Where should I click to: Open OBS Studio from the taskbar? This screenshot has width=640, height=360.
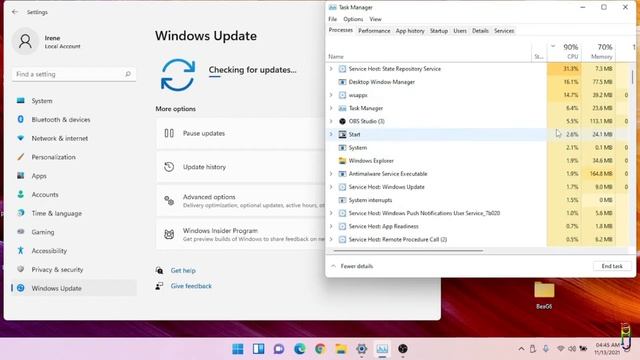403,349
